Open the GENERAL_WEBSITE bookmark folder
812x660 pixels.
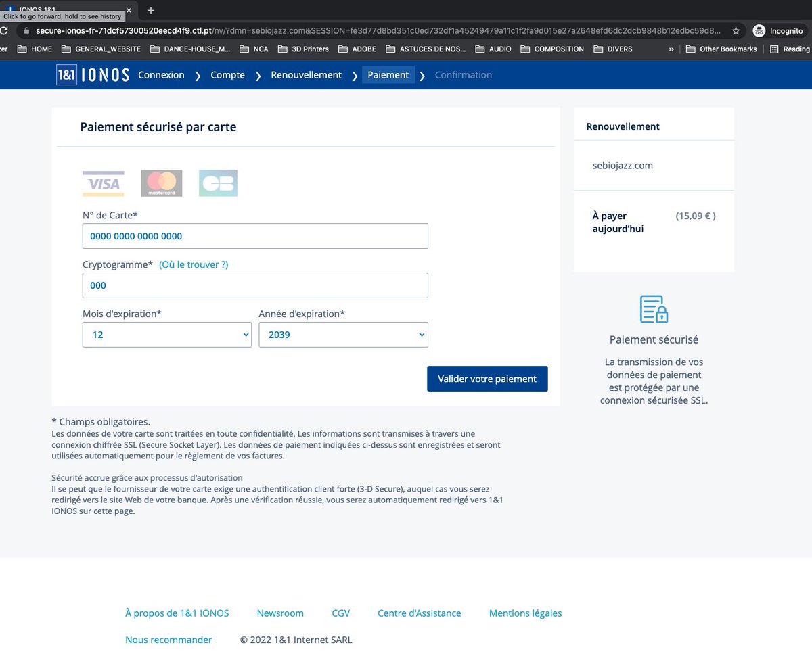click(101, 49)
